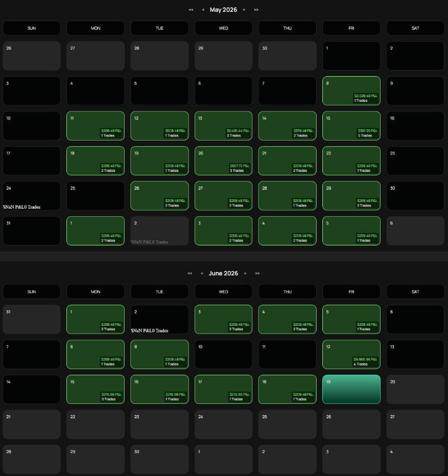Open May 15 cell showing $381.20 P&L

pyautogui.click(x=351, y=126)
